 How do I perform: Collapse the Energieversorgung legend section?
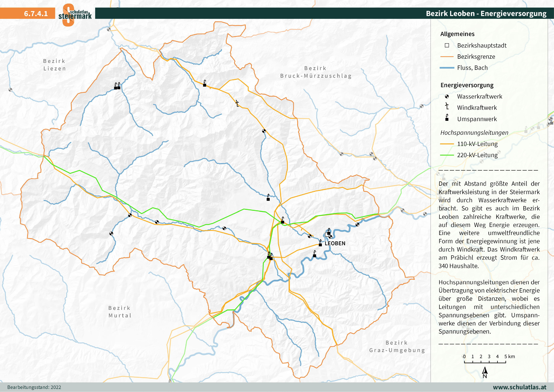point(467,85)
